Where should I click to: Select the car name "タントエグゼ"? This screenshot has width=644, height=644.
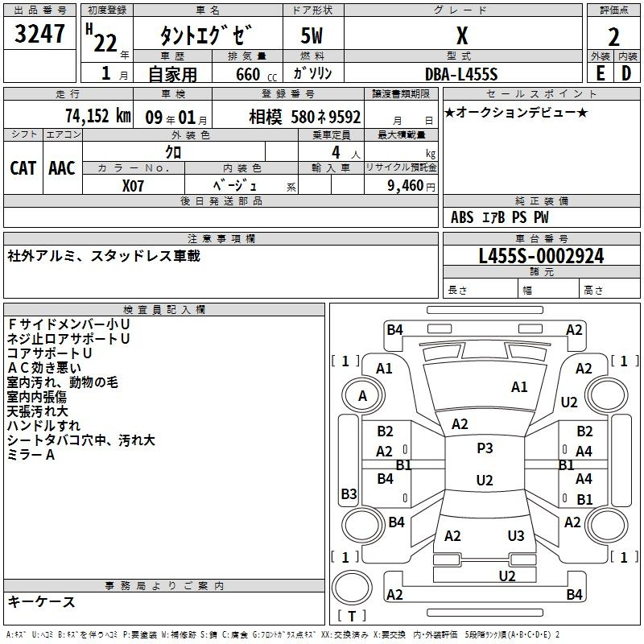pyautogui.click(x=206, y=35)
